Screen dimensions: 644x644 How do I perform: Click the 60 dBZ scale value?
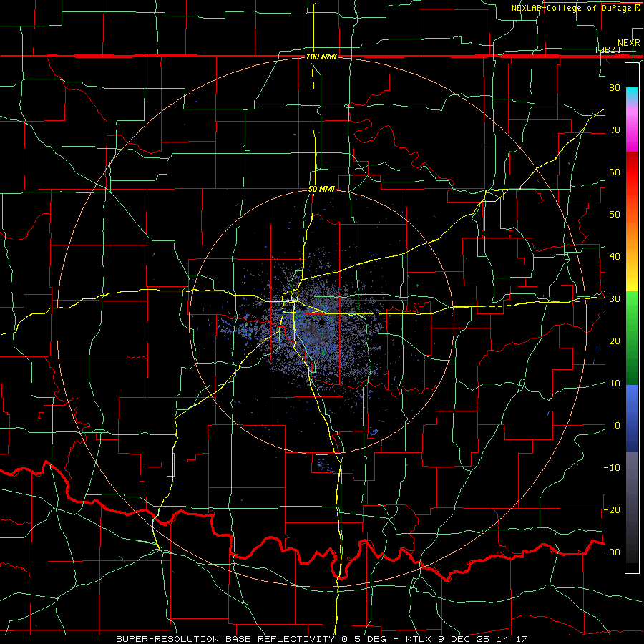615,172
